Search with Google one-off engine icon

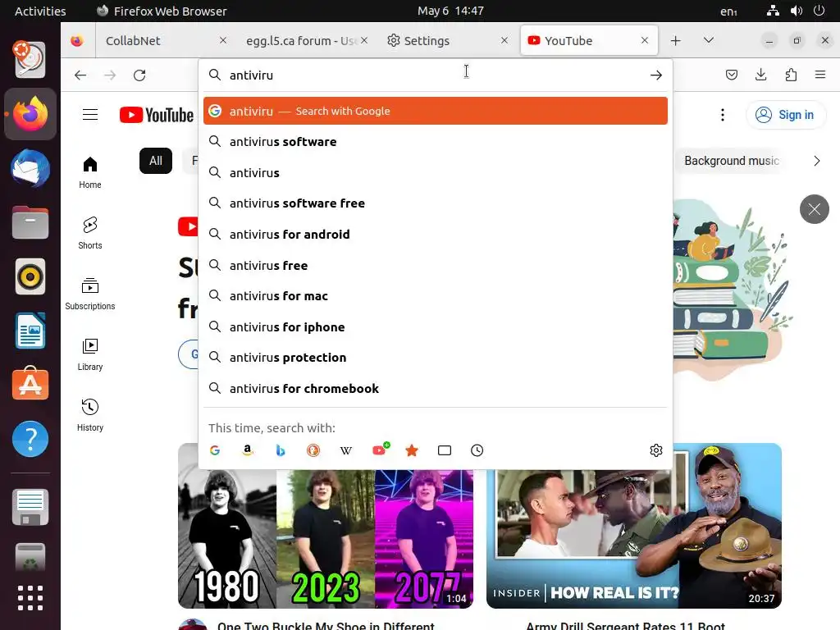pos(215,450)
